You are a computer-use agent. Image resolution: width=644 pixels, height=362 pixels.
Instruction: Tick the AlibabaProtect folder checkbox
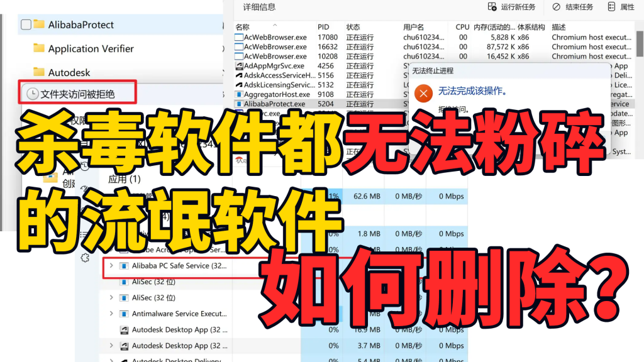26,25
